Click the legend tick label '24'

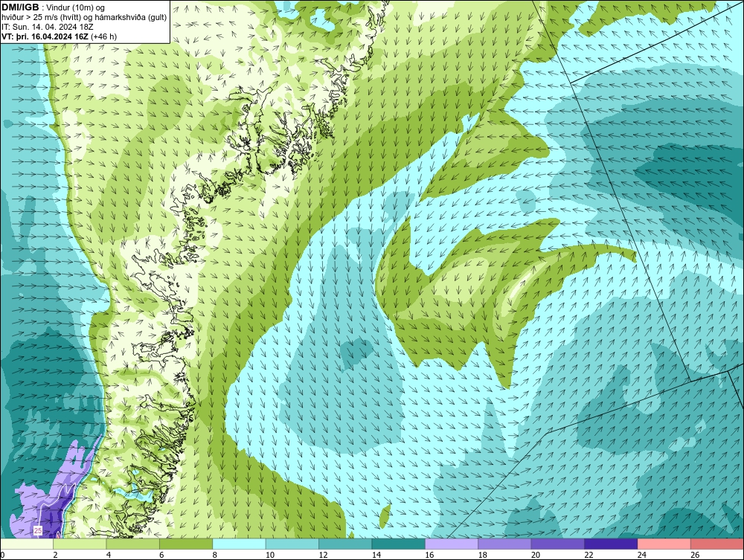pyautogui.click(x=642, y=555)
